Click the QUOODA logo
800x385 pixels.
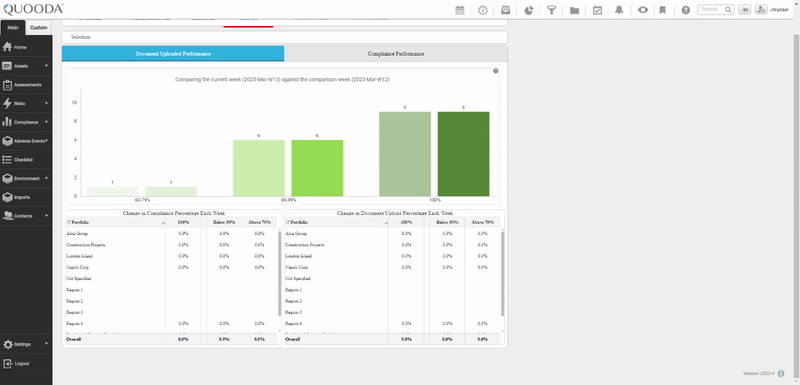pyautogui.click(x=33, y=9)
